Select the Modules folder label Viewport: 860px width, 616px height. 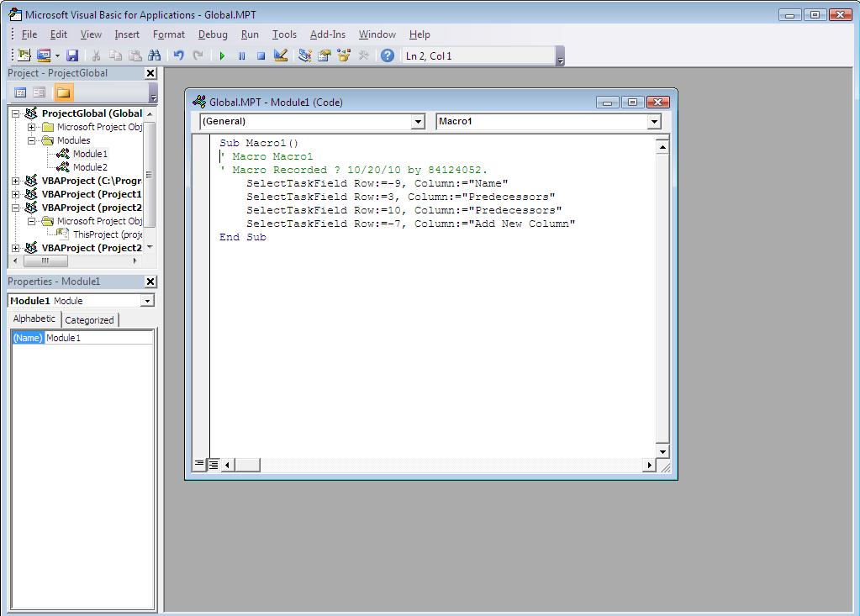73,140
